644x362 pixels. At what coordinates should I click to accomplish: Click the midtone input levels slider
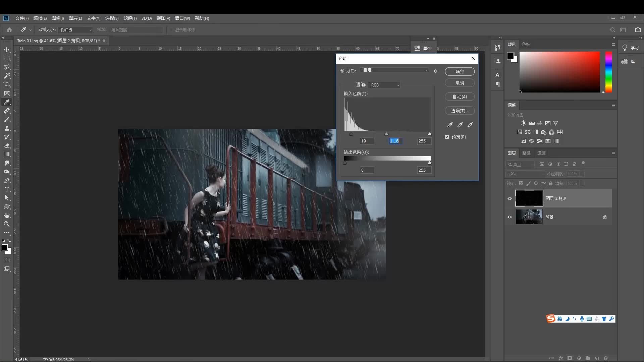(x=386, y=134)
